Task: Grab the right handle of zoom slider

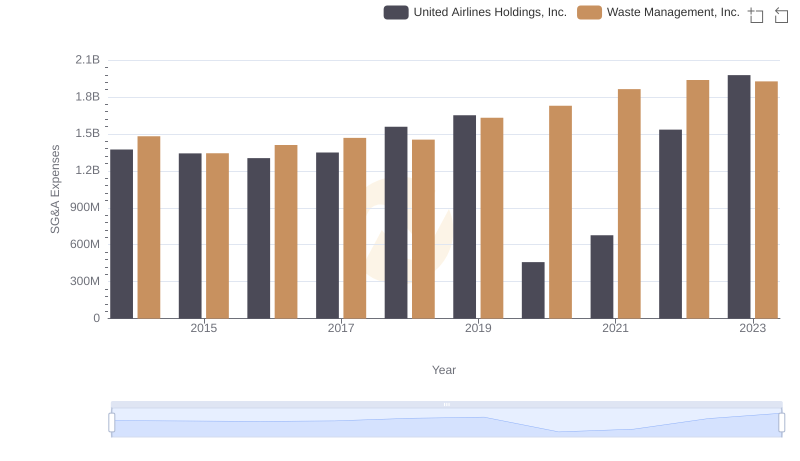Action: pos(781,422)
